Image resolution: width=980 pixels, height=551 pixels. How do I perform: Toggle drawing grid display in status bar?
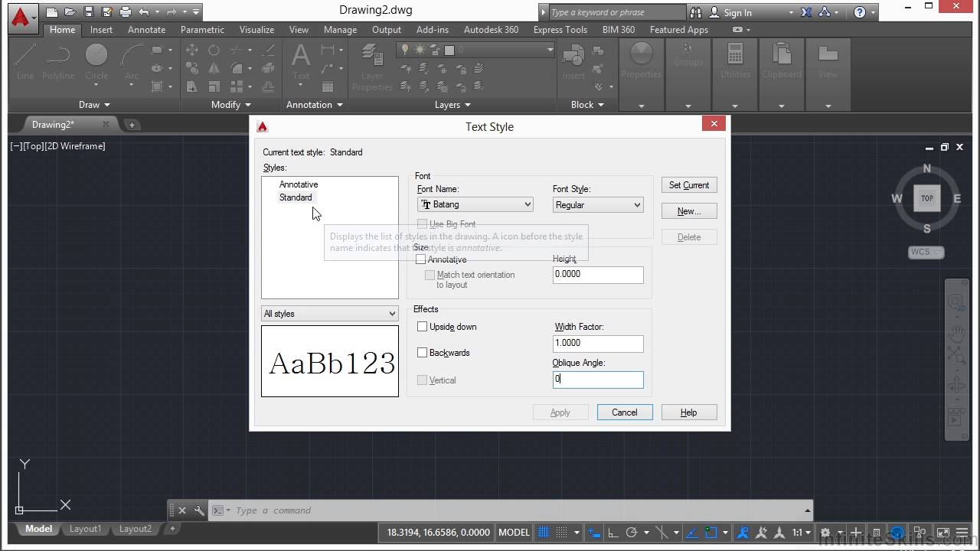[x=544, y=533]
